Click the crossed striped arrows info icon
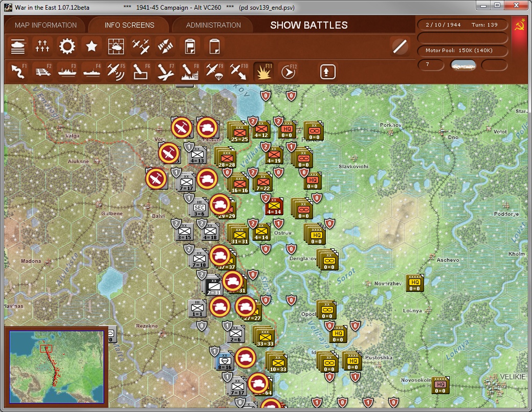Screen dimensions: 532x412 [x=165, y=47]
